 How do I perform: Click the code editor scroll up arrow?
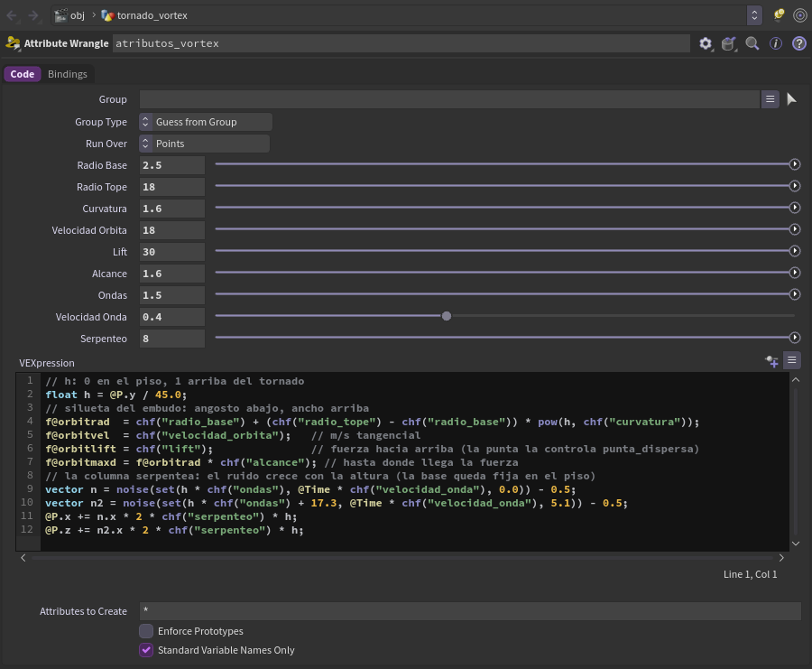pos(796,380)
